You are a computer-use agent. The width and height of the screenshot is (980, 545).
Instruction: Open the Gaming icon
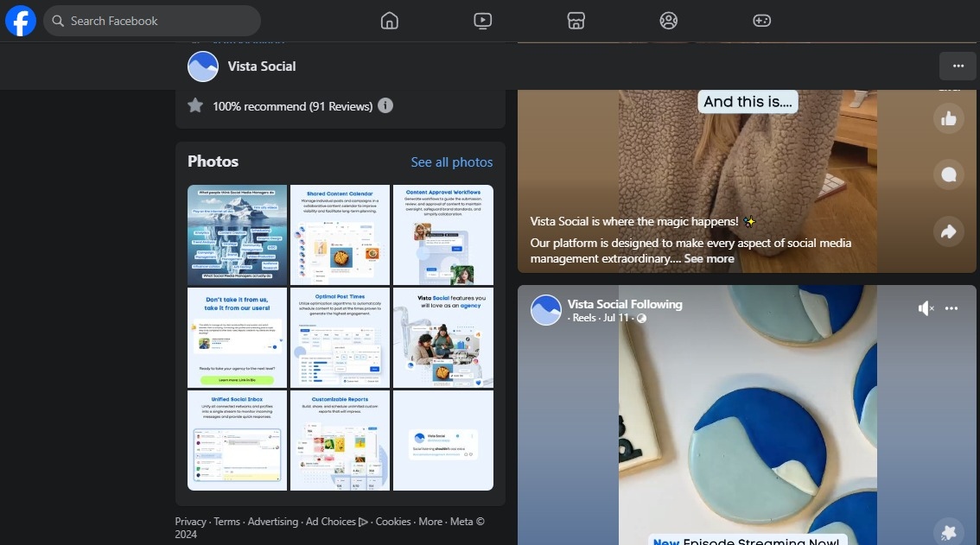coord(761,21)
